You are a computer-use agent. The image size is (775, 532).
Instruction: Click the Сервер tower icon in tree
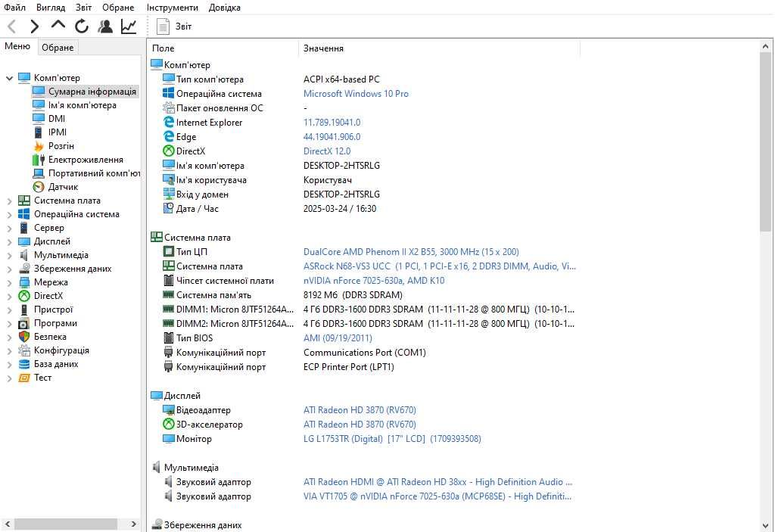(x=23, y=228)
